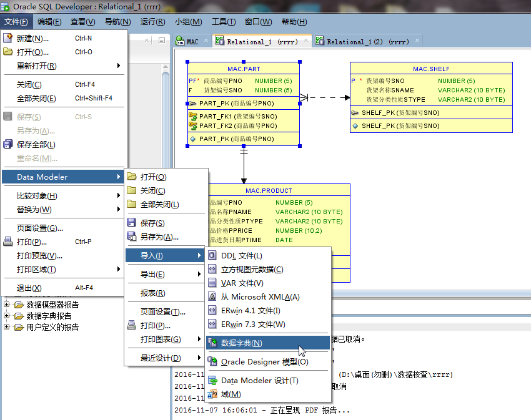This screenshot has width=531, height=420.
Task: Click the SHELF_PK index diamond icon
Action: [x=355, y=126]
